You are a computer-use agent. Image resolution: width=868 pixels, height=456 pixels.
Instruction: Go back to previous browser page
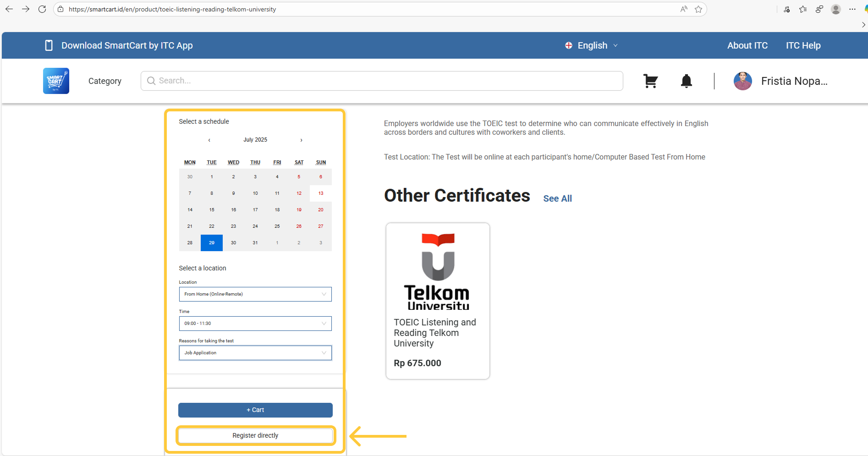9,9
